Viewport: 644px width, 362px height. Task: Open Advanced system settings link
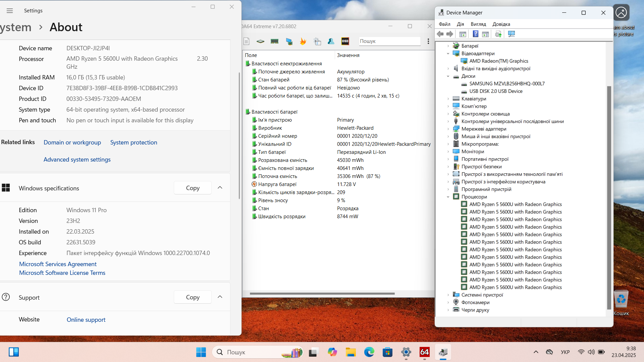point(77,160)
